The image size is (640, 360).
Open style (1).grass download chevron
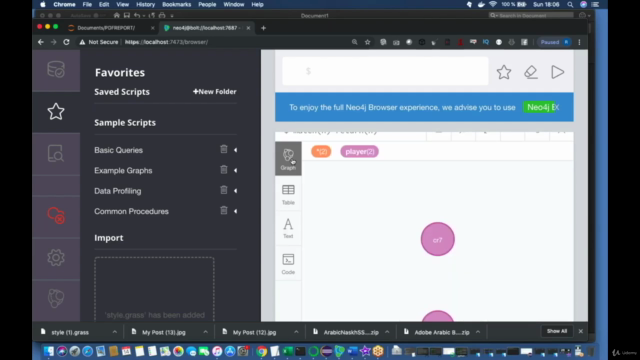(115, 332)
